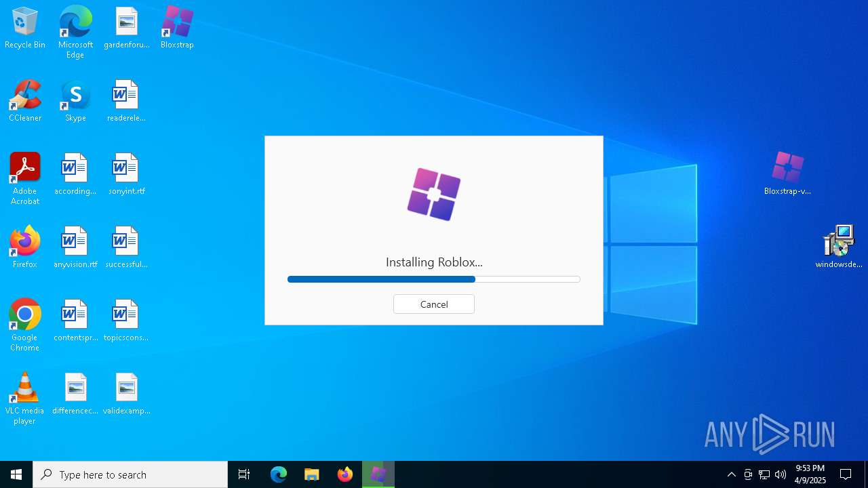Select the contentspr Word document
The height and width of the screenshot is (488, 868).
pyautogui.click(x=75, y=321)
